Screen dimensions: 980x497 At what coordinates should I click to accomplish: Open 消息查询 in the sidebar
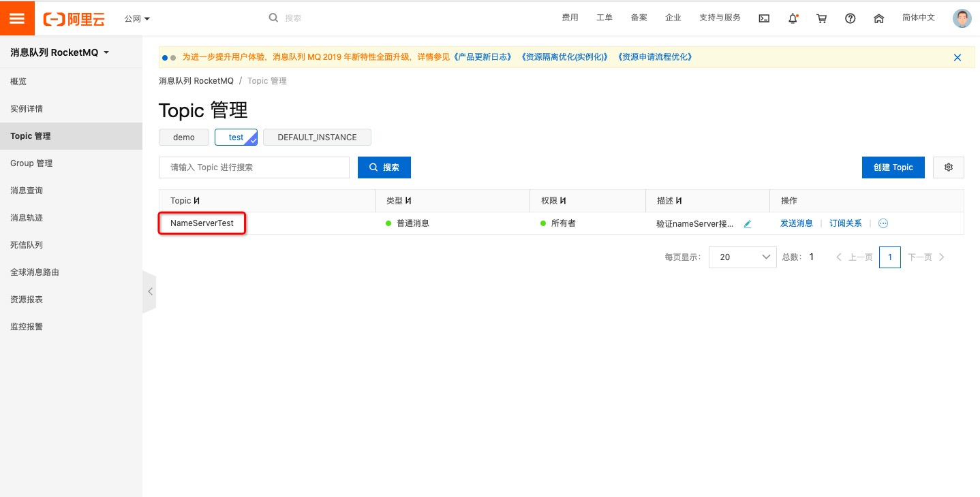coord(71,191)
